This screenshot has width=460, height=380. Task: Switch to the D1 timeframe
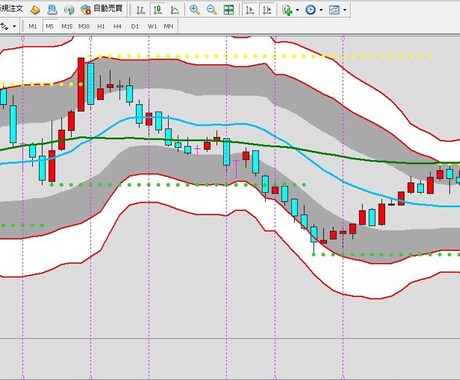click(135, 26)
